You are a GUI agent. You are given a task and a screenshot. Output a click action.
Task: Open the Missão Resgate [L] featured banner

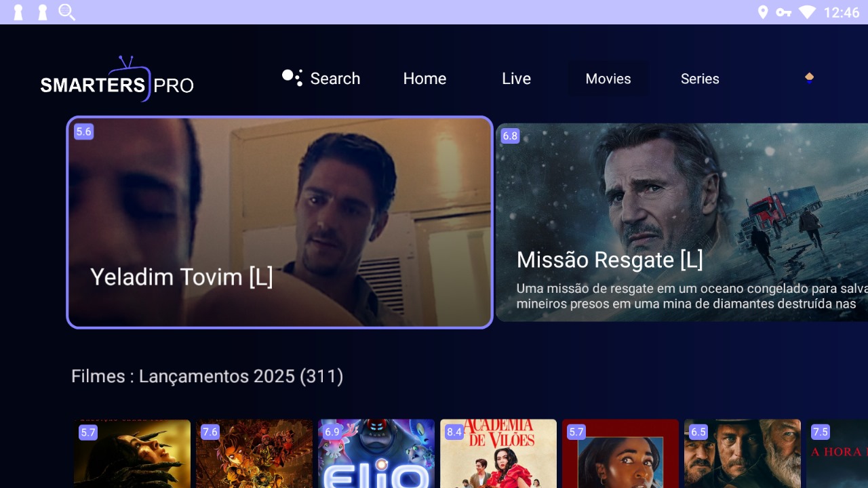[x=682, y=222]
